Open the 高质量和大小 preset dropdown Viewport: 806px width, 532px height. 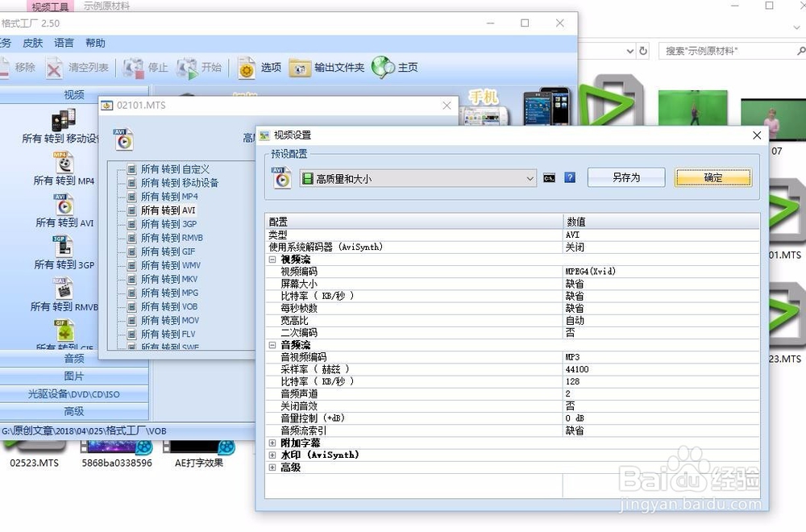point(418,178)
